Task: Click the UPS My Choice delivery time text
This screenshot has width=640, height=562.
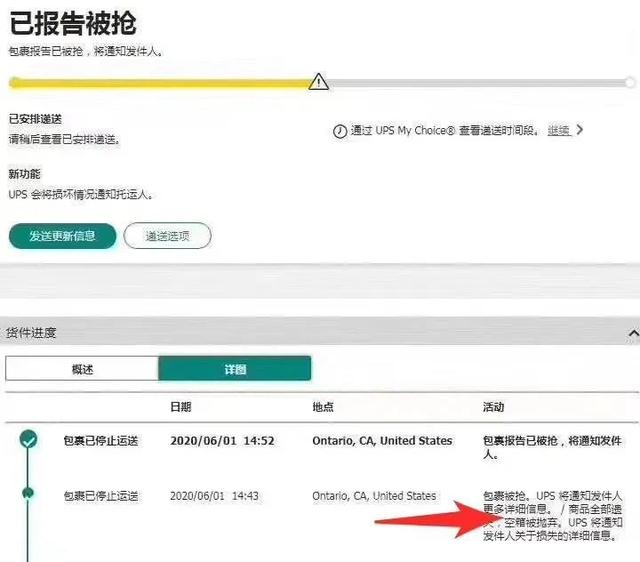Action: tap(443, 131)
